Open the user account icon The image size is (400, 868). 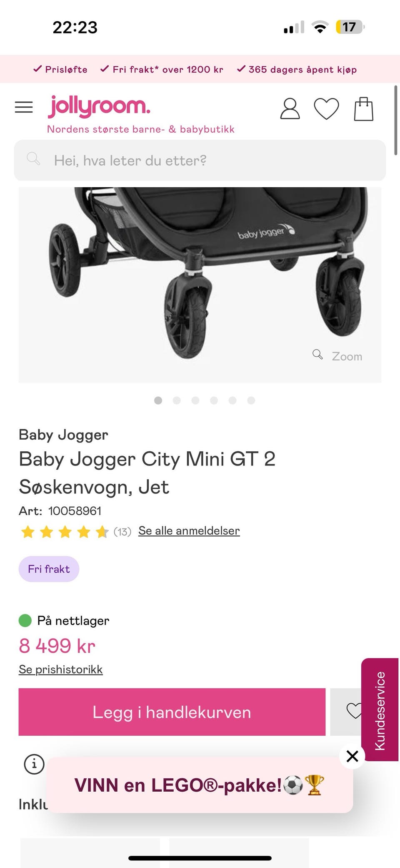(290, 109)
